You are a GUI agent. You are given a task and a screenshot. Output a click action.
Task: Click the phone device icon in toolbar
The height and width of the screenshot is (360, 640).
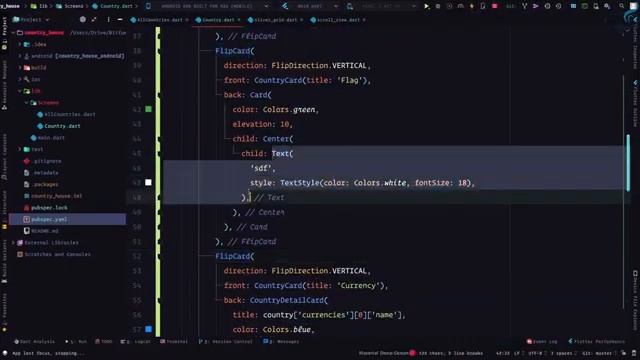tap(148, 7)
